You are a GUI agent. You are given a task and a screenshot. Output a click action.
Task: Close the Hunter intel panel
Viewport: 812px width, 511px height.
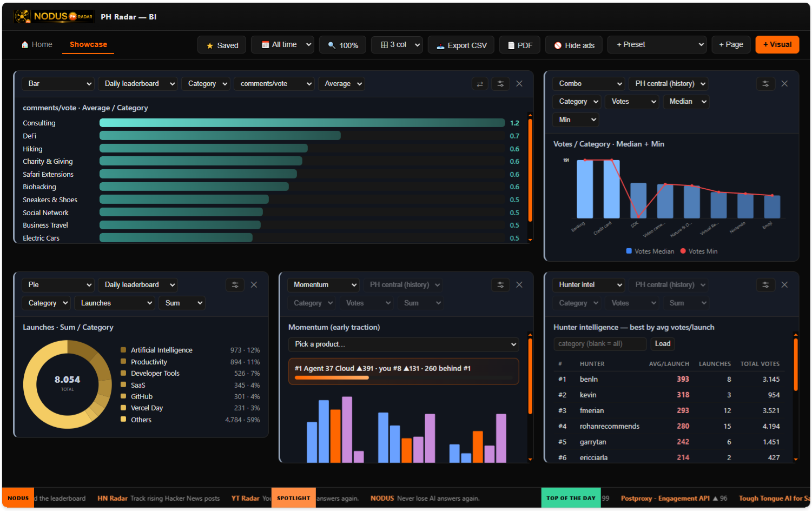pos(784,285)
